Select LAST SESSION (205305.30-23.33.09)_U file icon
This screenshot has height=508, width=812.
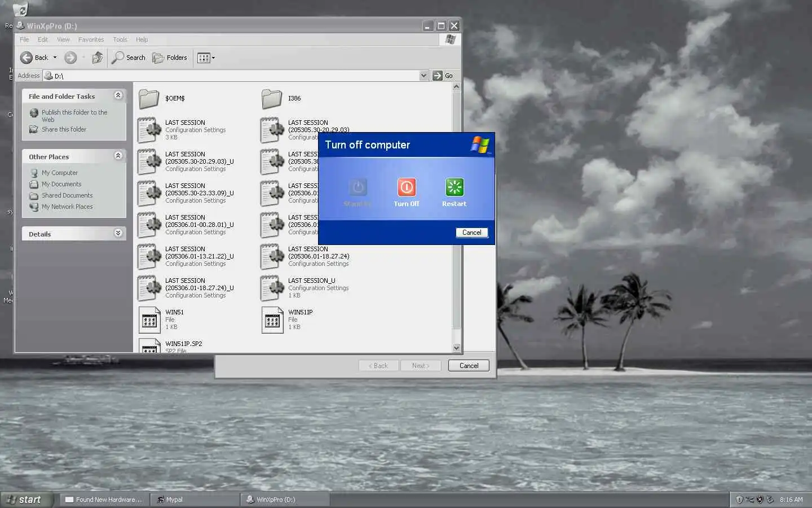click(149, 193)
